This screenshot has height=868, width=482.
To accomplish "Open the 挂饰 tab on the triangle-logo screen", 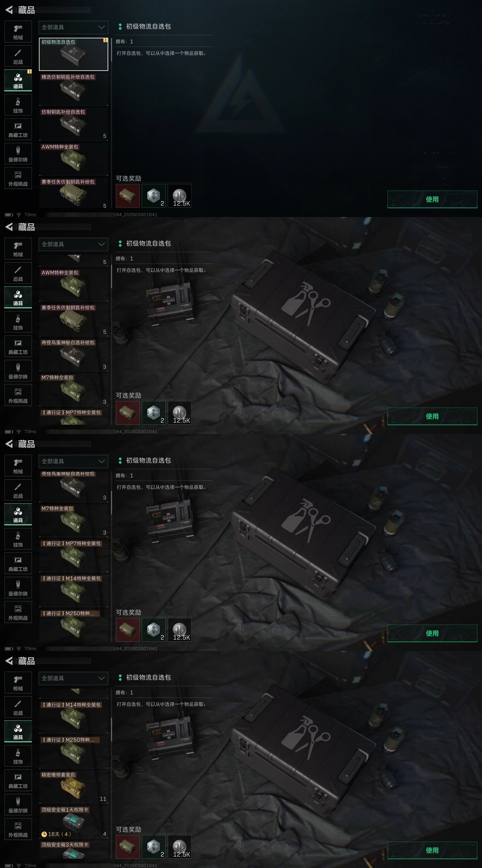I will (x=18, y=105).
